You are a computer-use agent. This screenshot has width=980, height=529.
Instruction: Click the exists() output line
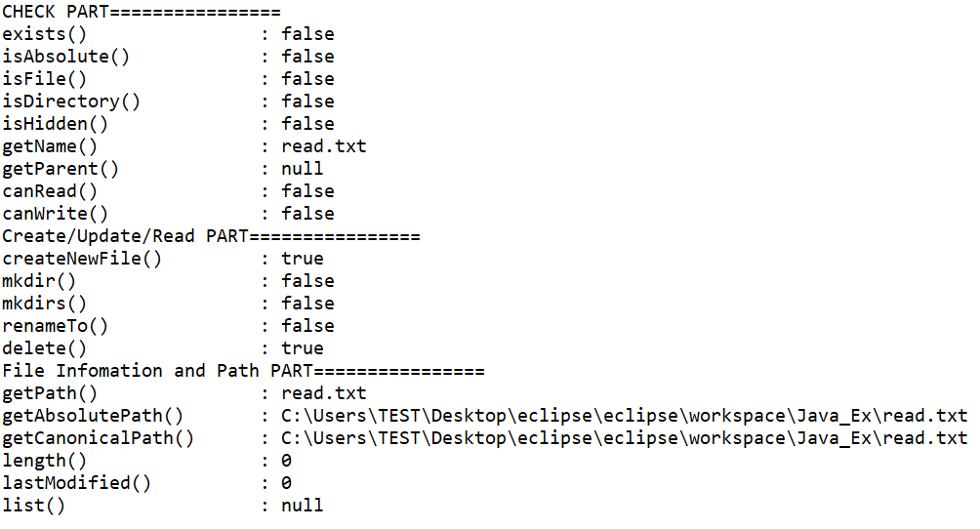tap(168, 34)
